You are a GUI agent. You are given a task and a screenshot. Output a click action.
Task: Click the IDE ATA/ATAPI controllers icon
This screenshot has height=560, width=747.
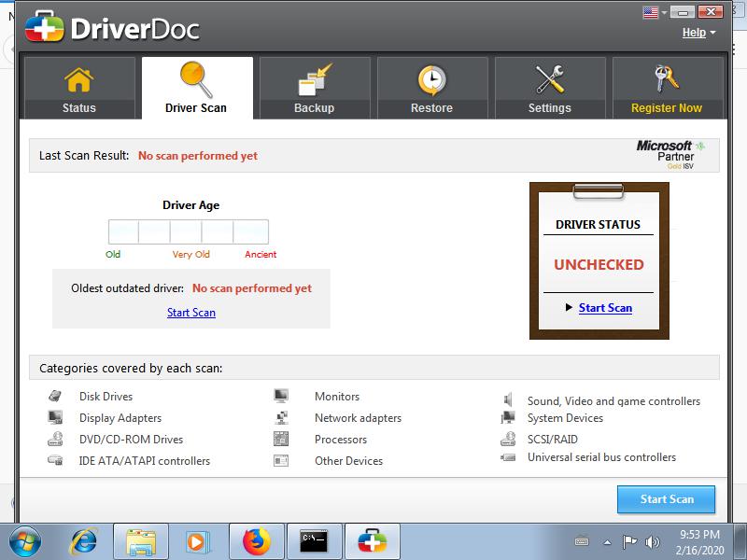pyautogui.click(x=55, y=460)
